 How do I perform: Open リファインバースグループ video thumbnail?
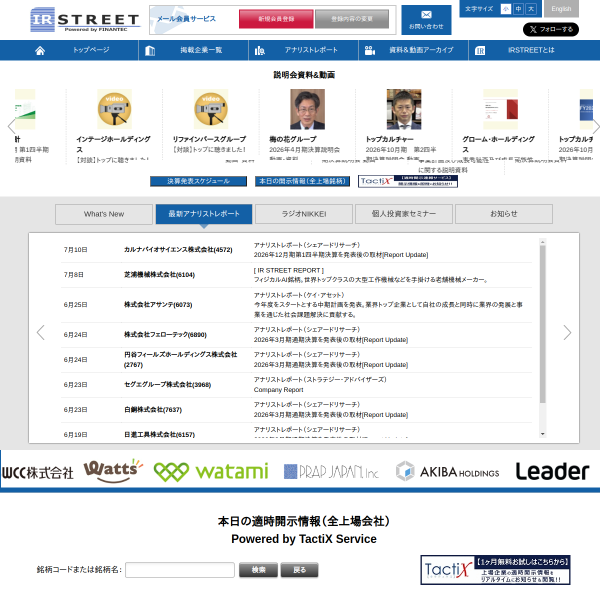(211, 109)
